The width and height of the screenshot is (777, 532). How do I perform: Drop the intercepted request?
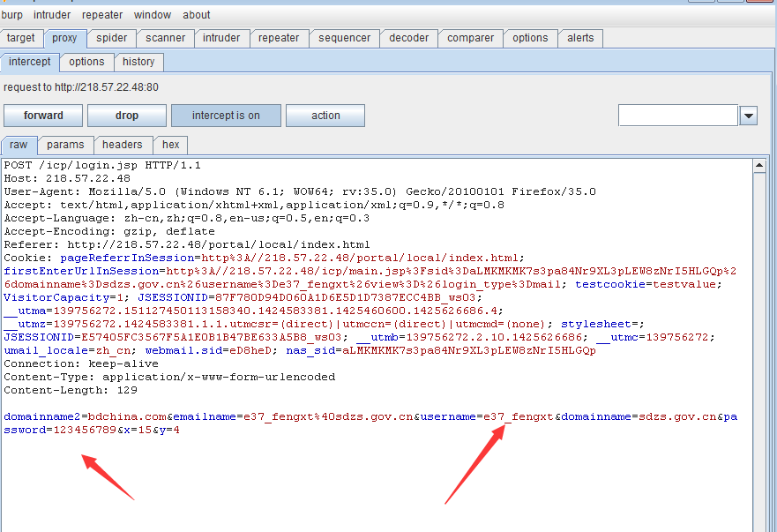127,116
